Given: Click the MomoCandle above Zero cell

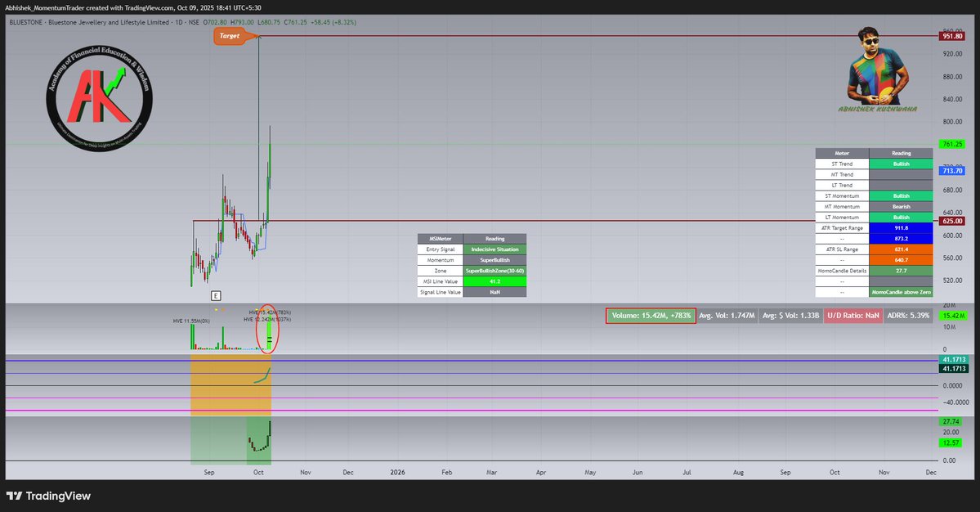Looking at the screenshot, I should click(902, 292).
